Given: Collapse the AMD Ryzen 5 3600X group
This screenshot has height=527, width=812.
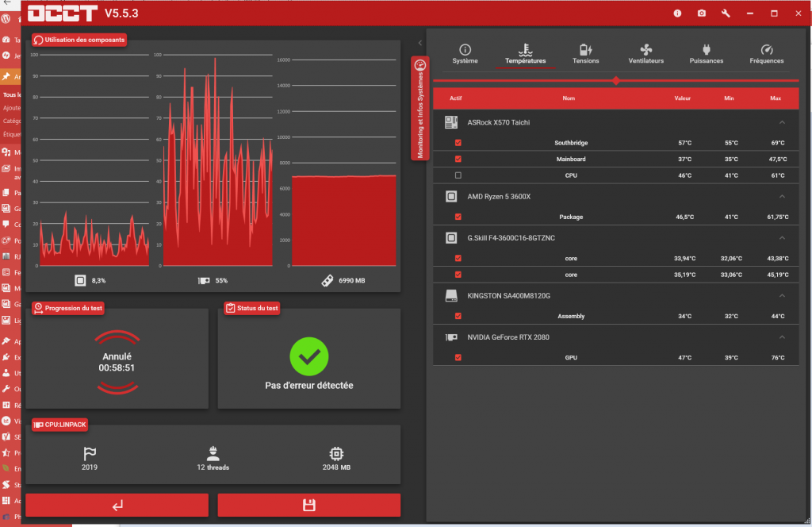Looking at the screenshot, I should (x=782, y=196).
